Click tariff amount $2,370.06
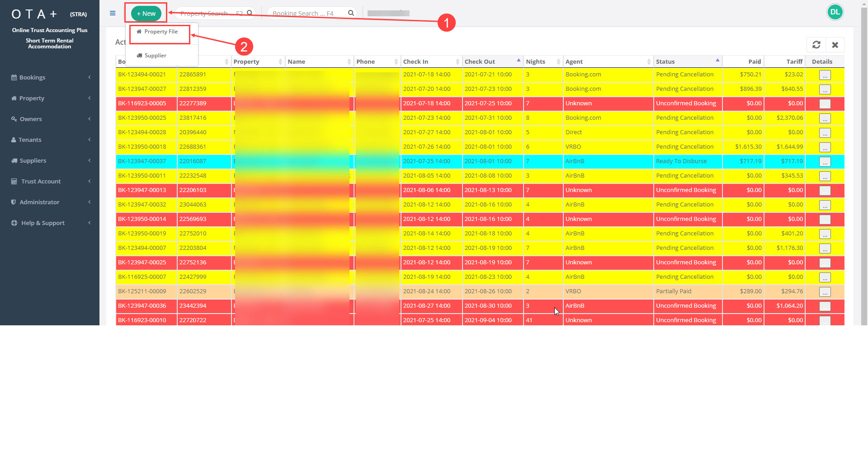Image resolution: width=868 pixels, height=455 pixels. (x=790, y=118)
